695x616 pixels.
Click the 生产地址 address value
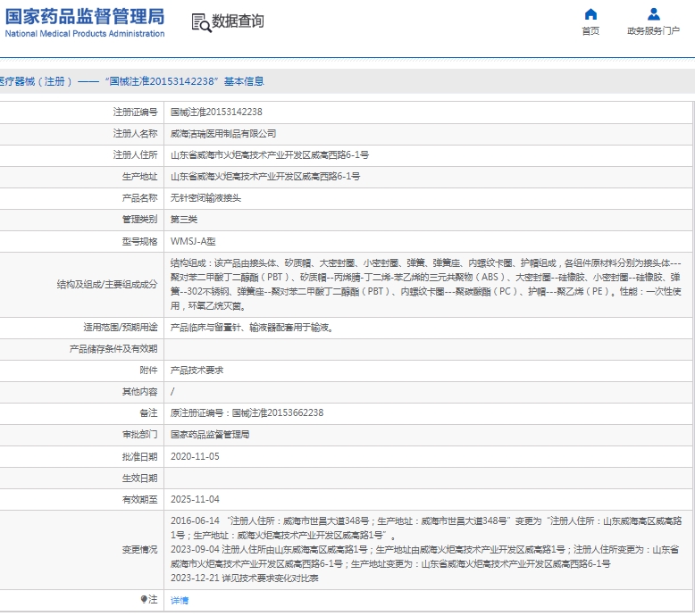point(265,176)
